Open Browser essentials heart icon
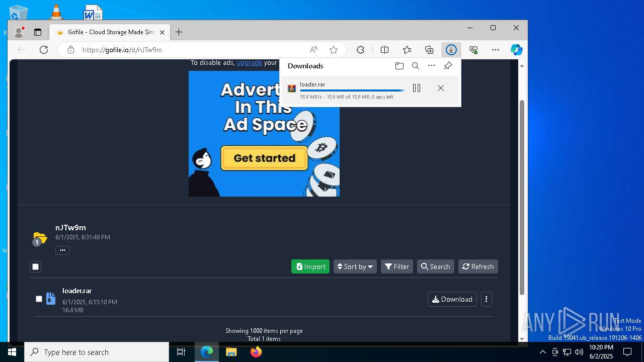644x362 pixels. pyautogui.click(x=473, y=50)
